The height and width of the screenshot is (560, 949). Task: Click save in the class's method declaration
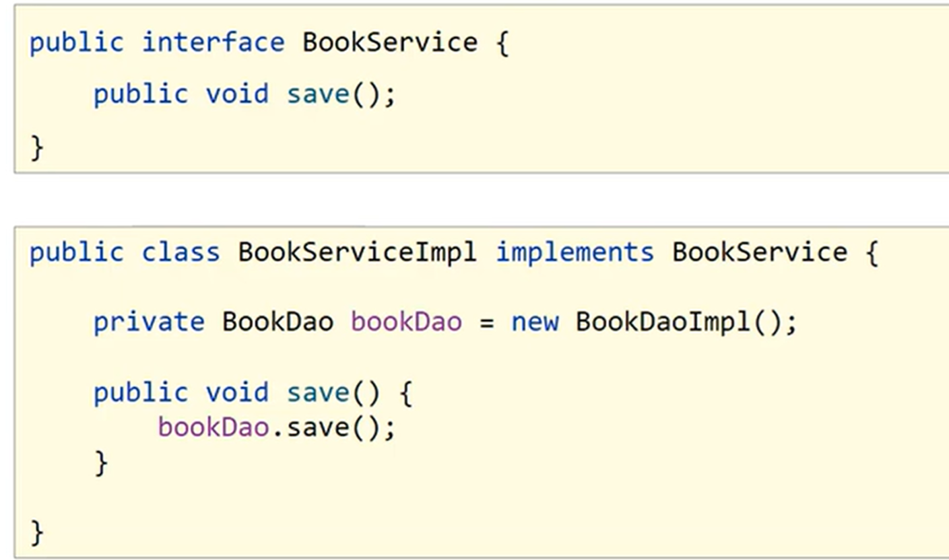click(x=318, y=393)
